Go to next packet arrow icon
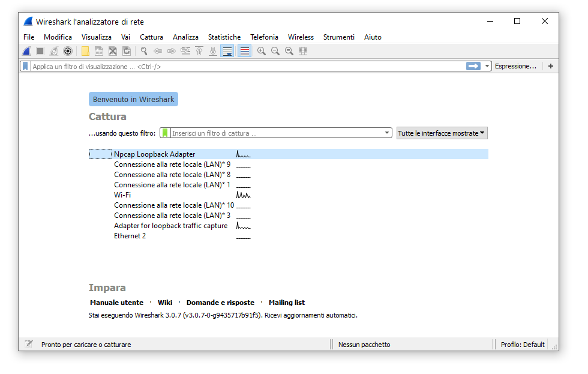This screenshot has height=374, width=588. 172,51
